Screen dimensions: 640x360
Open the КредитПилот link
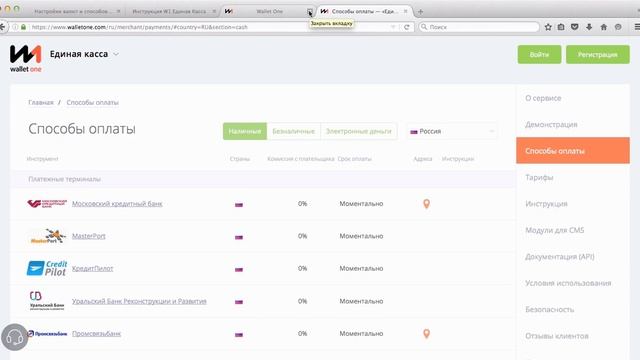point(92,269)
